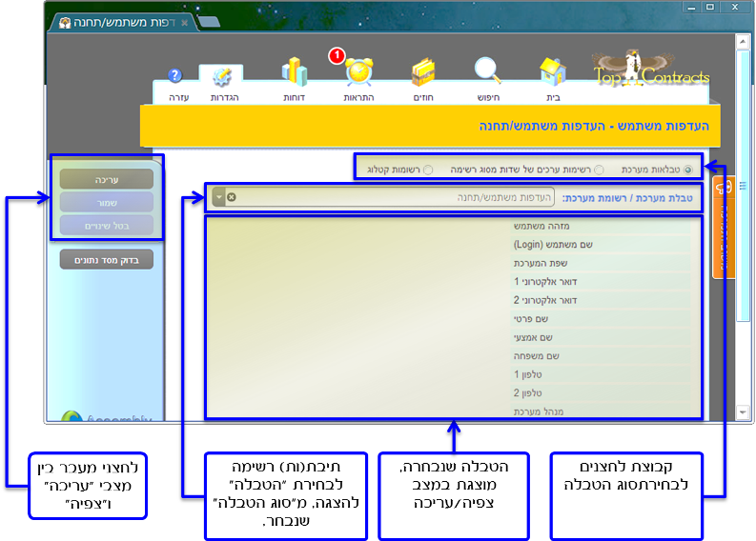Select the מזהה משתמש row

pyautogui.click(x=601, y=226)
